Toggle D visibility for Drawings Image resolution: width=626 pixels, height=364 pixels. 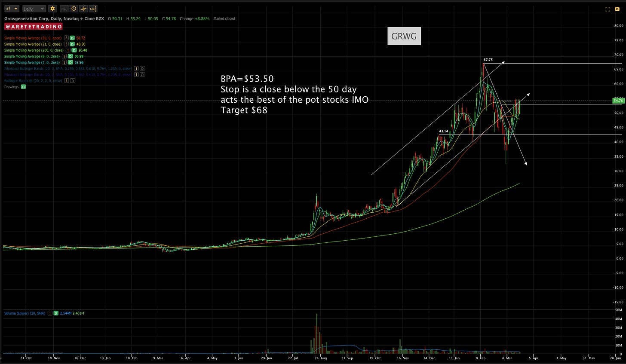(x=23, y=87)
